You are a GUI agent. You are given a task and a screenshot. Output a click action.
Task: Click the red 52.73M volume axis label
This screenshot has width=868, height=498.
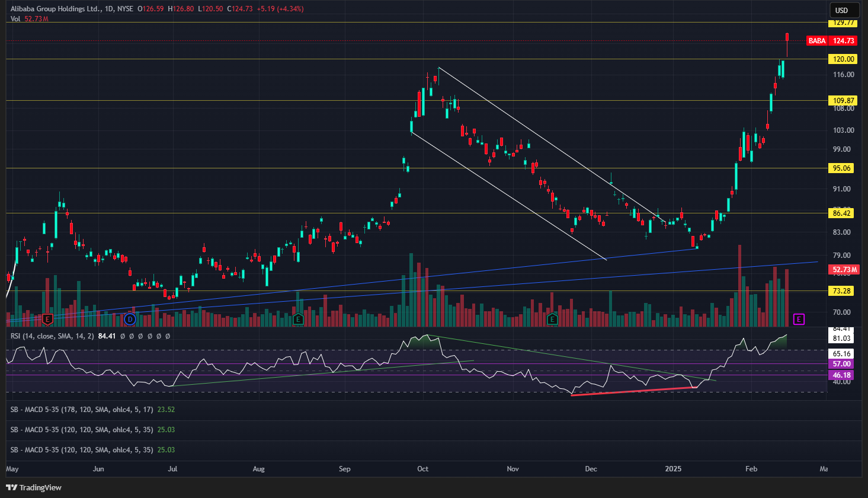[x=844, y=270]
